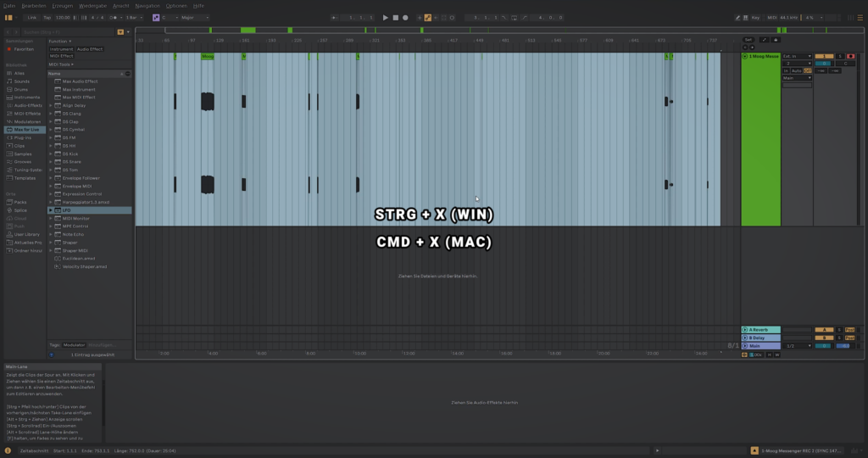Expand the Align Delay device entry

[x=51, y=105]
